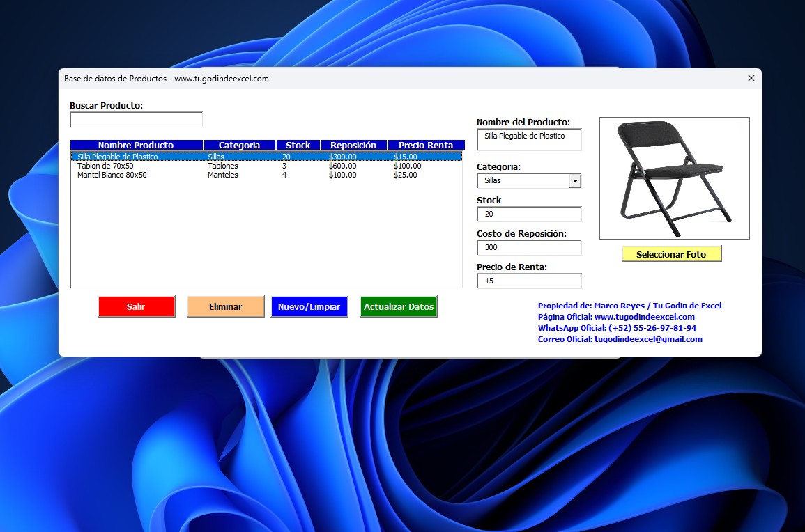Click the folding chair product photo

[x=674, y=178]
